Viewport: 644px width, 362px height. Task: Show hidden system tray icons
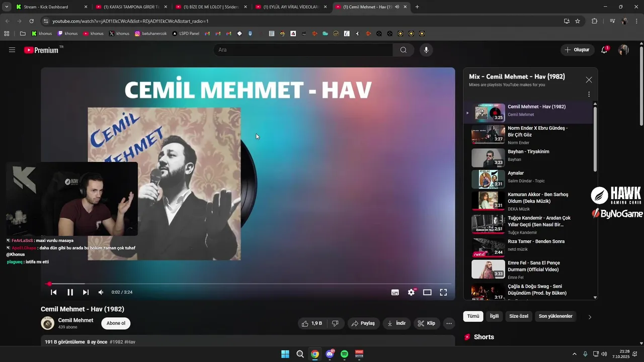click(x=575, y=354)
